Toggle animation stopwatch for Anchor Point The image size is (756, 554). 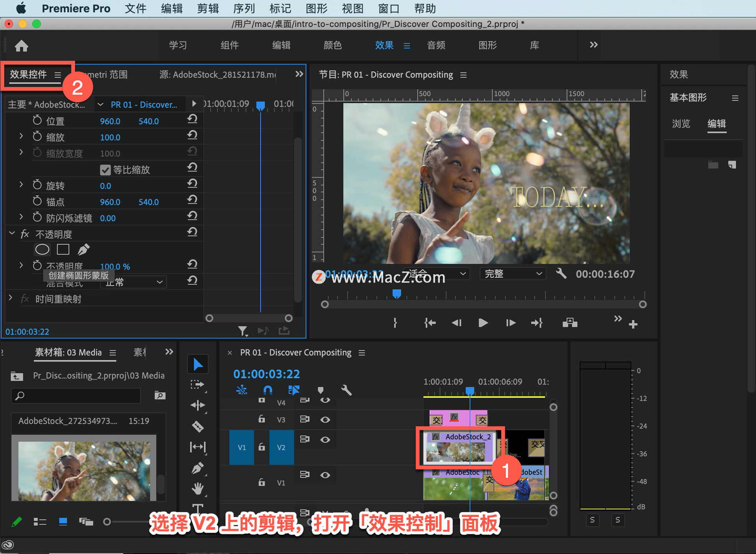[37, 201]
